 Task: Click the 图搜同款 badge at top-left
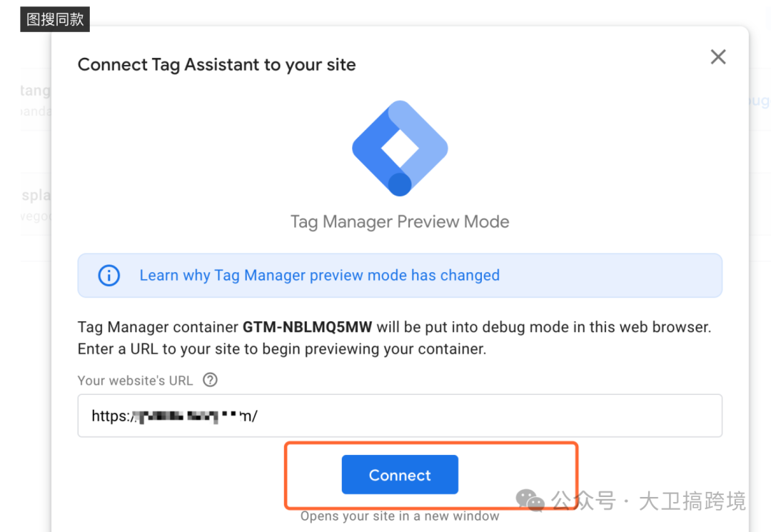click(55, 19)
